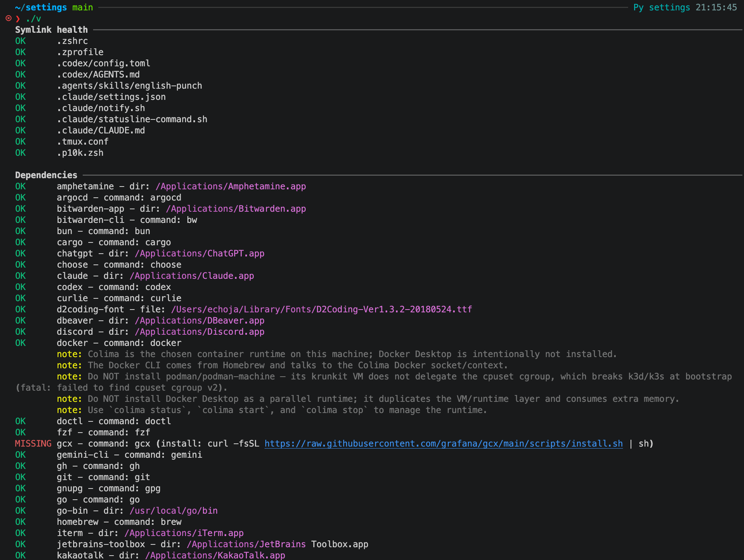Click the ~/settings directory in the prompt
This screenshot has height=560, width=744.
click(x=41, y=8)
